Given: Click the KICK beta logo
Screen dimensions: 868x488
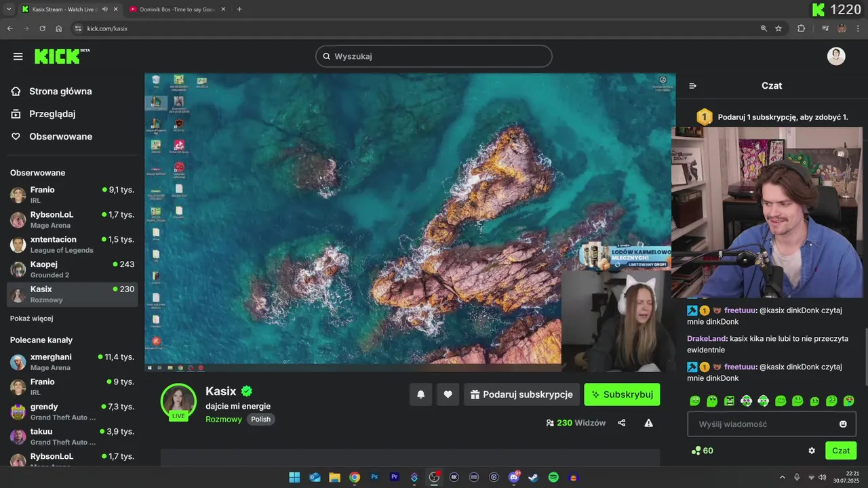Looking at the screenshot, I should (x=62, y=56).
